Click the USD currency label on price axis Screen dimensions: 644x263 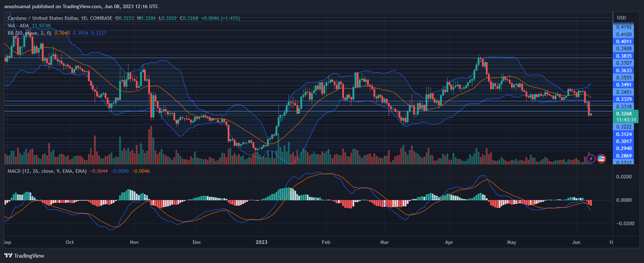pyautogui.click(x=621, y=18)
